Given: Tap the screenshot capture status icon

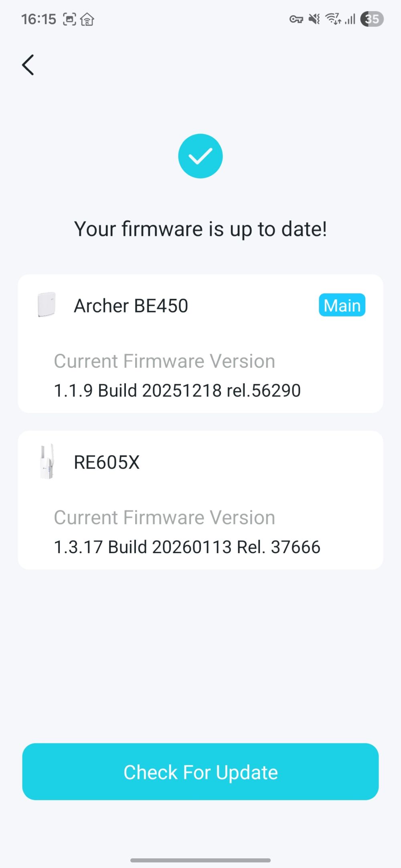Looking at the screenshot, I should click(x=69, y=19).
